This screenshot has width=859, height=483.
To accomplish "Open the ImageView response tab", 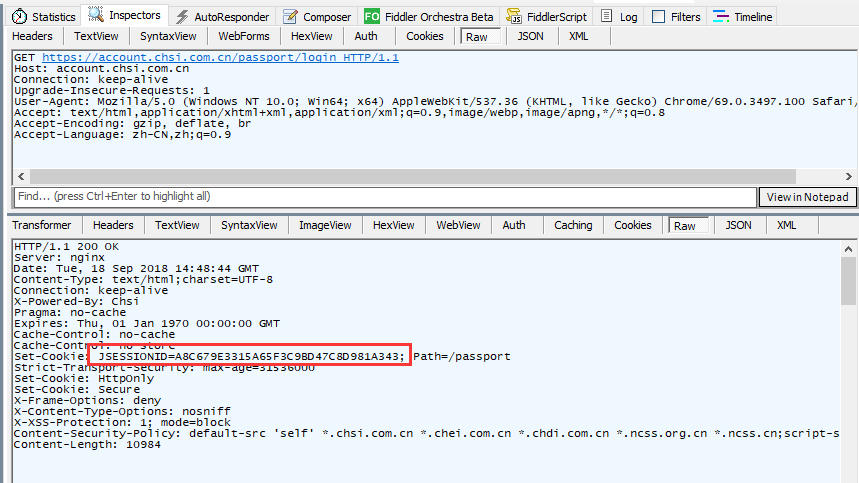I will click(x=325, y=225).
